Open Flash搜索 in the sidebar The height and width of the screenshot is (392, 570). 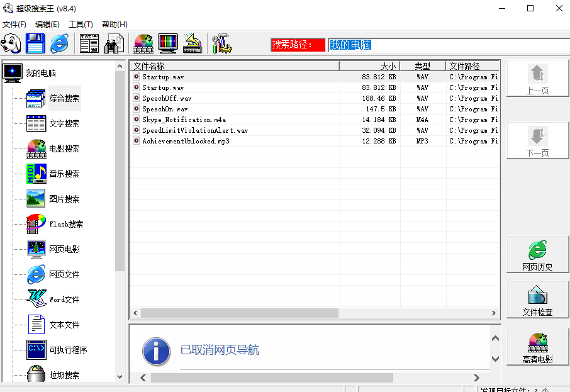pos(66,224)
